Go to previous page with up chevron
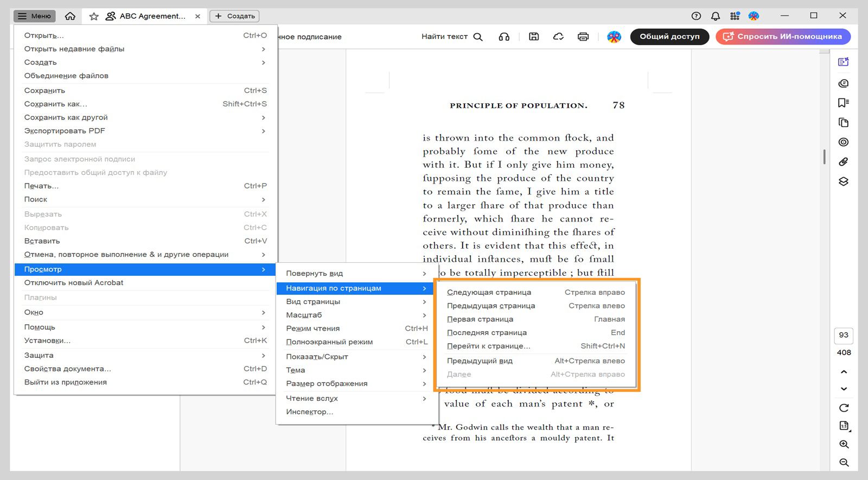Screen dimensions: 868x480 click(x=844, y=372)
